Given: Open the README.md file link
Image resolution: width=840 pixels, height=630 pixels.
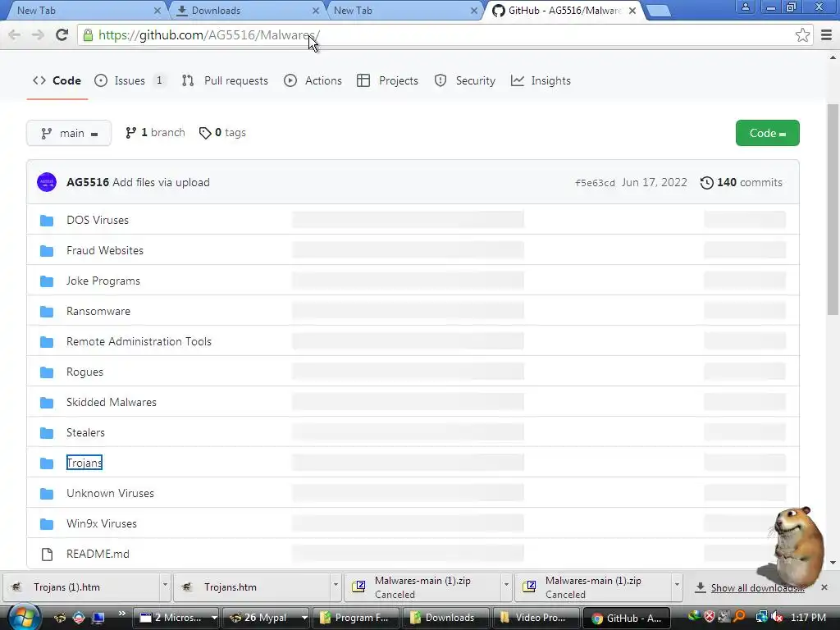Looking at the screenshot, I should (x=98, y=554).
